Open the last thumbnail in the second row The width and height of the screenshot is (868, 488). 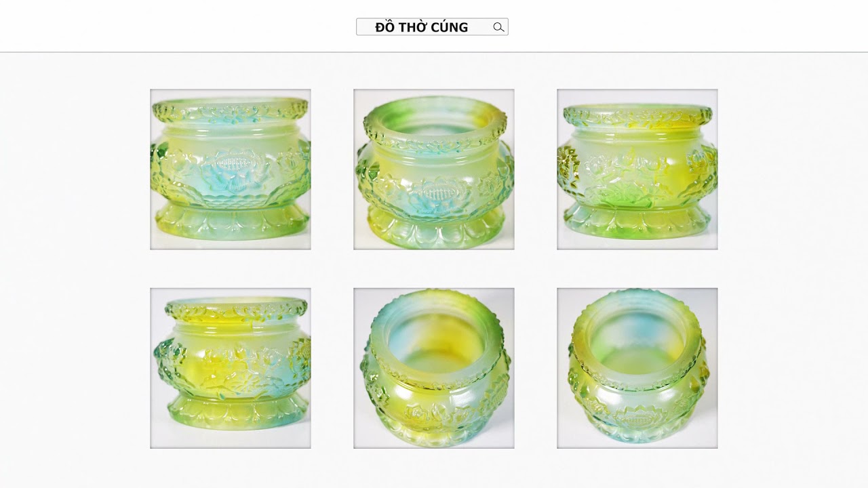(637, 368)
